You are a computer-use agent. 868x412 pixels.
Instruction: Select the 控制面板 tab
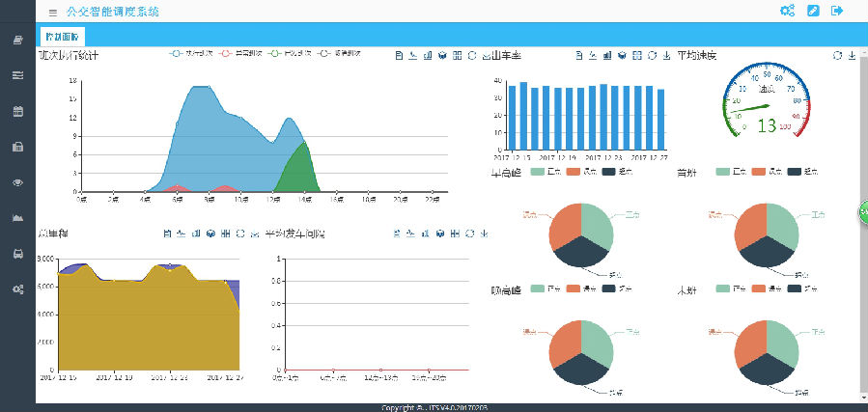[x=62, y=35]
